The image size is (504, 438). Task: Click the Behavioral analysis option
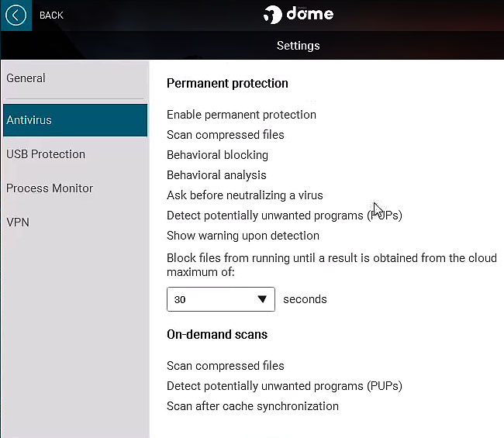click(216, 175)
